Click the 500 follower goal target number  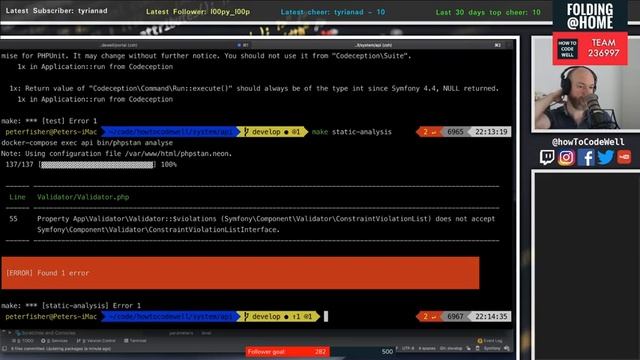(387, 351)
